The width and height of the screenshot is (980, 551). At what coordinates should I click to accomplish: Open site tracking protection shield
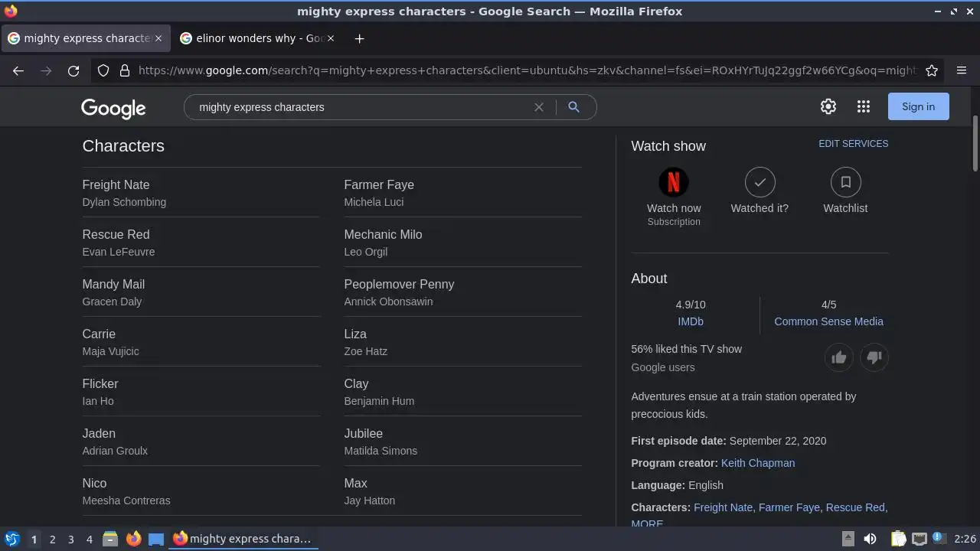pos(103,70)
